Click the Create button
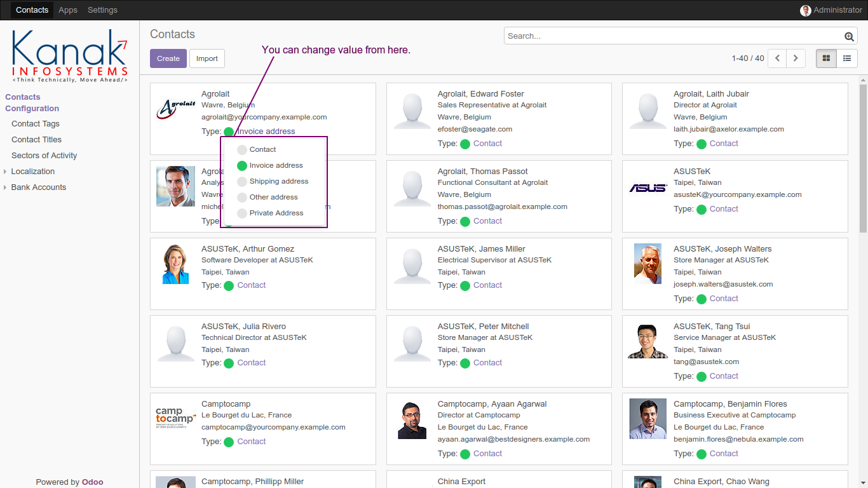Image resolution: width=868 pixels, height=488 pixels. pyautogui.click(x=168, y=58)
